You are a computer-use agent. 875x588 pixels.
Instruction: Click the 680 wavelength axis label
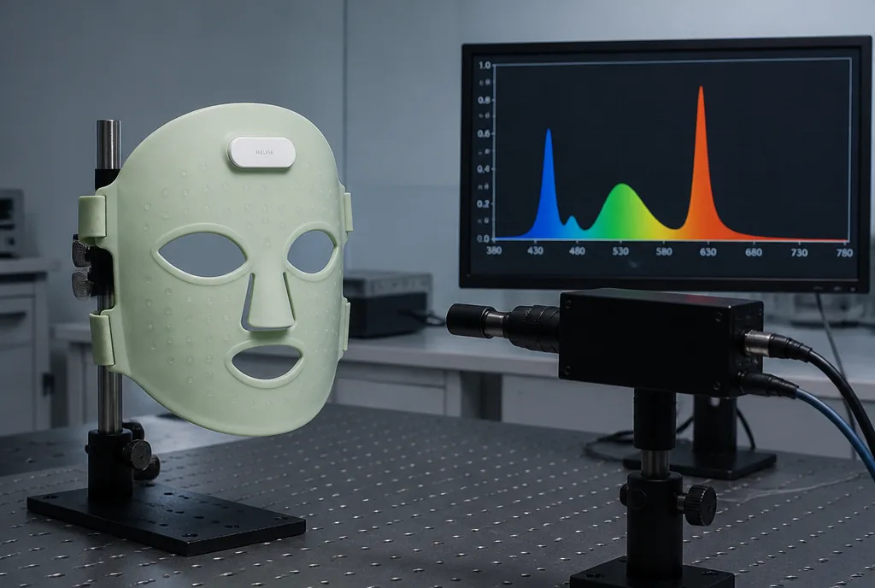point(754,253)
